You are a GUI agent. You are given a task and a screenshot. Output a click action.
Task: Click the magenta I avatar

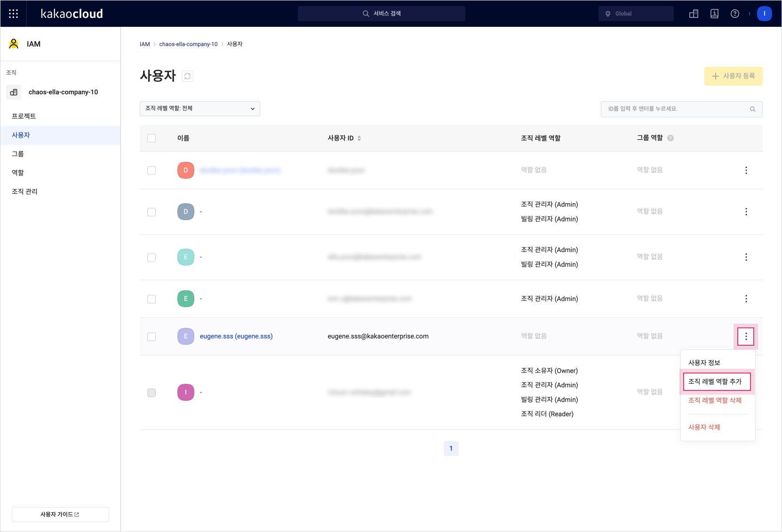point(186,392)
